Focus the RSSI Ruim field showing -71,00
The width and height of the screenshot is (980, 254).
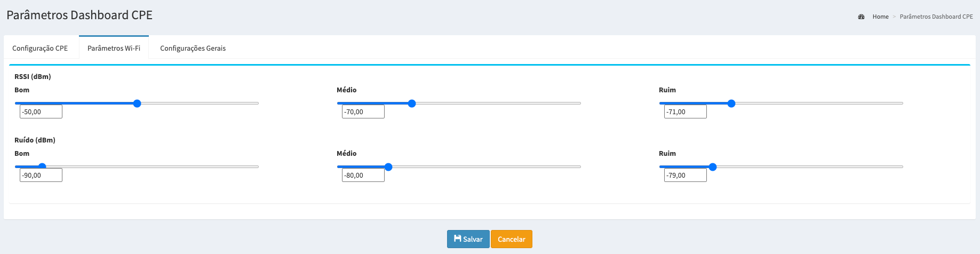686,112
